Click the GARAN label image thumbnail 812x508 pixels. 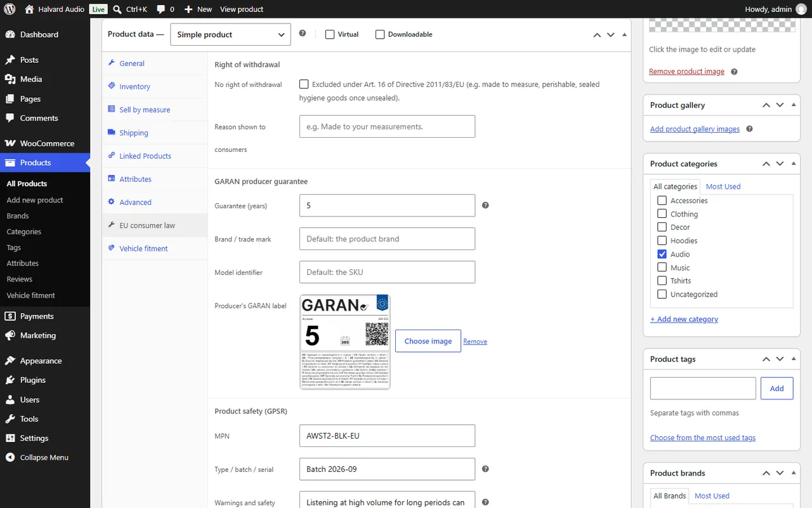(345, 342)
